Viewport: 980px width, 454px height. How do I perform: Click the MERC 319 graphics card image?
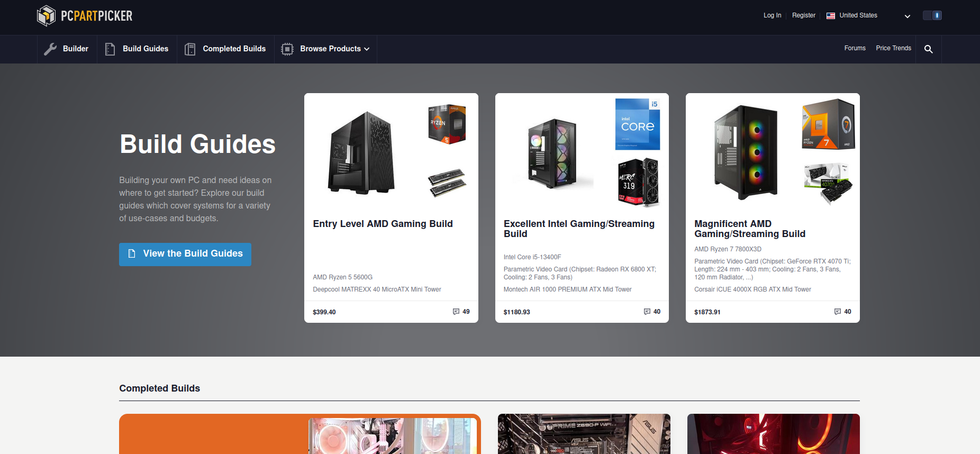coord(638,181)
